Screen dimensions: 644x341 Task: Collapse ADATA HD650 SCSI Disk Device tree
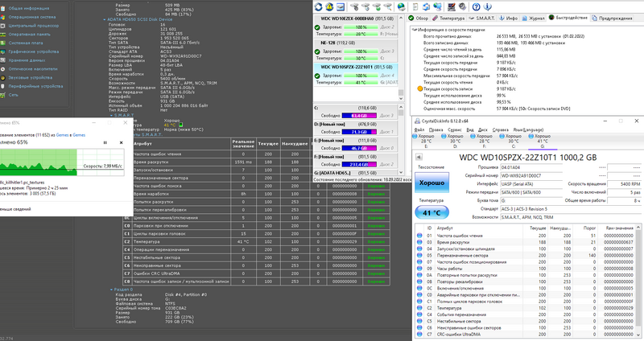[105, 19]
